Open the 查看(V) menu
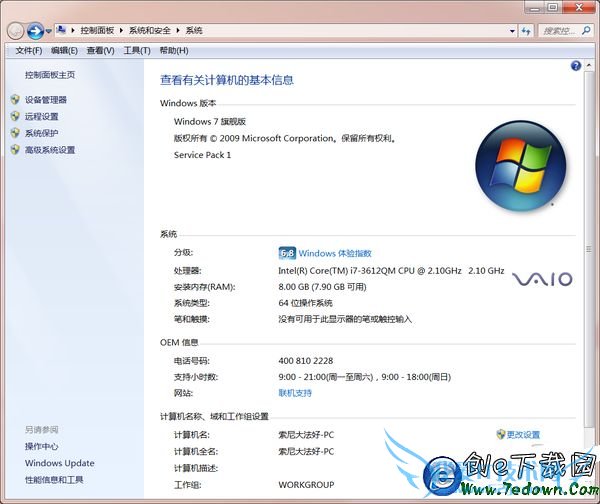The width and height of the screenshot is (600, 504). (x=100, y=51)
